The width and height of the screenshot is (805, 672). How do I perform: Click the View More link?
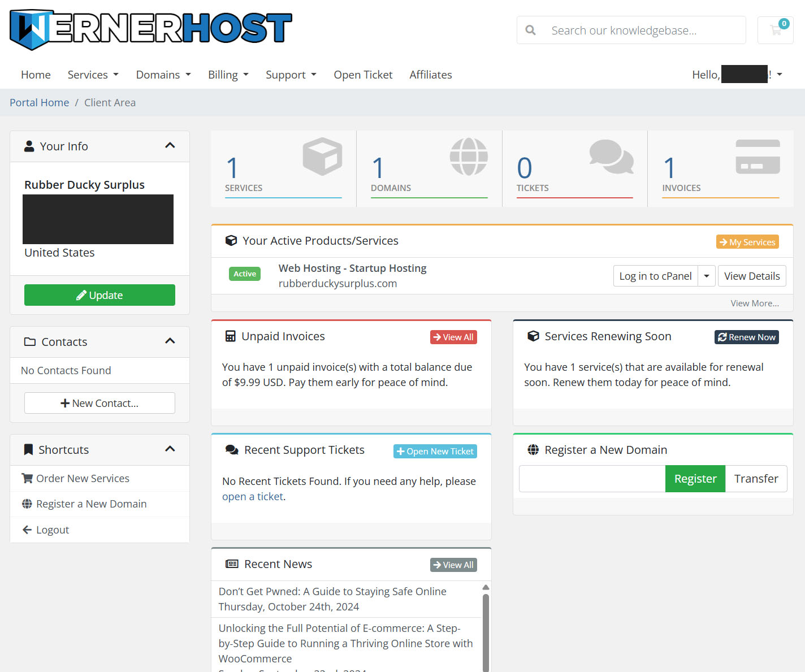755,303
